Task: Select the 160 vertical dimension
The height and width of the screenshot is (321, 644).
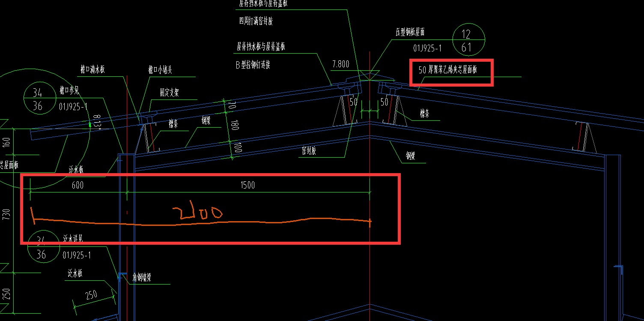Action: tap(6, 142)
